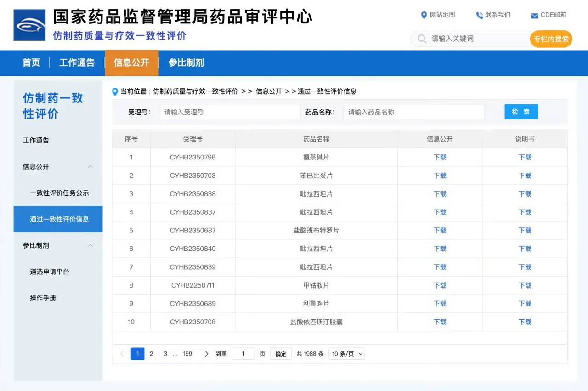Screen dimensions: 588x391
Task: Focus the 受理号 input field
Action: [230, 112]
